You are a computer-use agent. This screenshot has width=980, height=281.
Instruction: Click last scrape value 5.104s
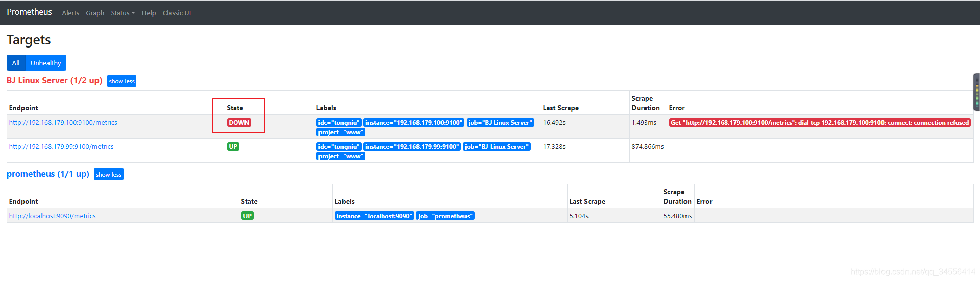pos(579,216)
